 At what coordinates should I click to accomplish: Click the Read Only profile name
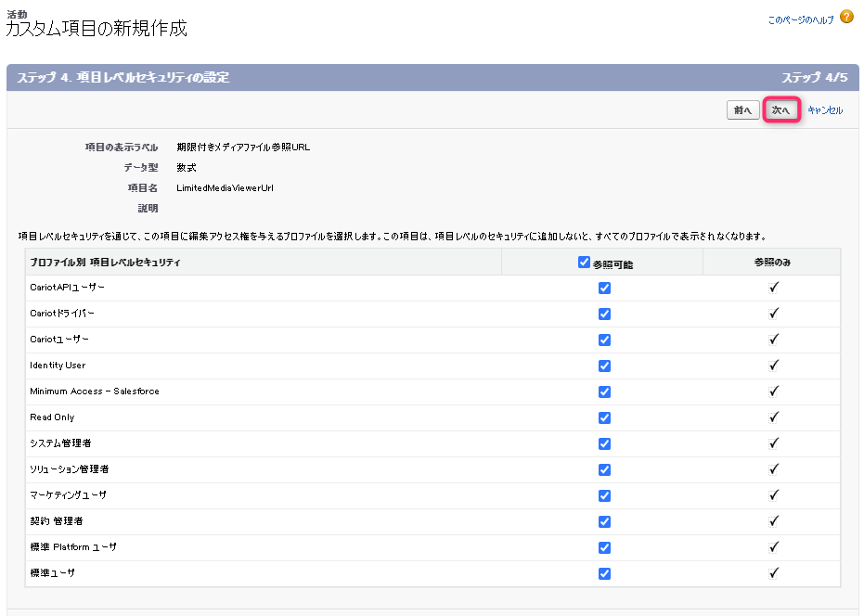coord(52,417)
